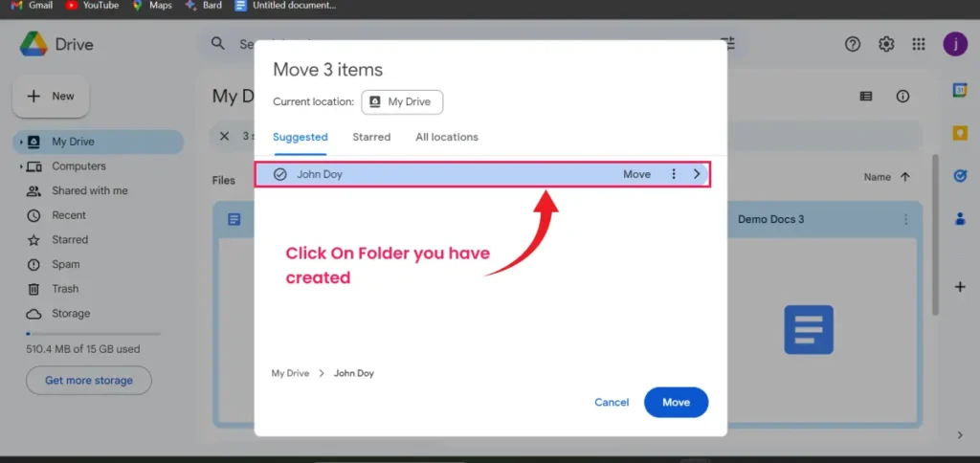Click the storage usage progress bar
Image resolution: width=980 pixels, height=463 pixels.
click(x=93, y=334)
